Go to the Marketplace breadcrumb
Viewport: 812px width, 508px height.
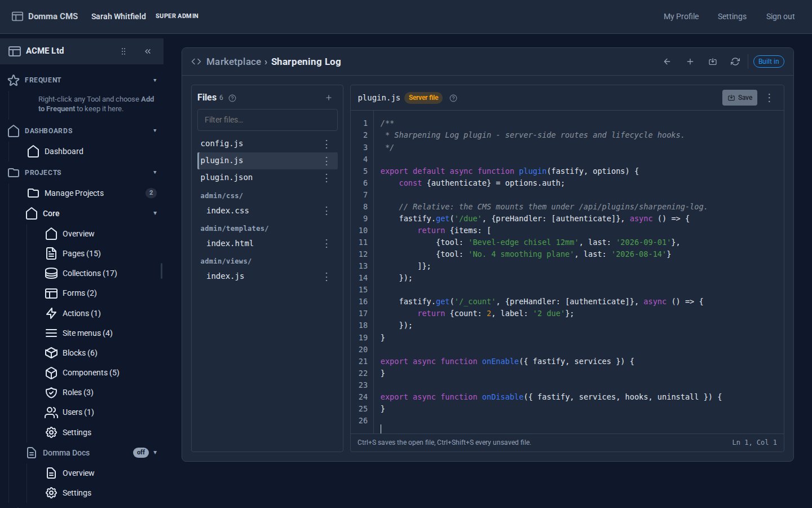(x=233, y=62)
